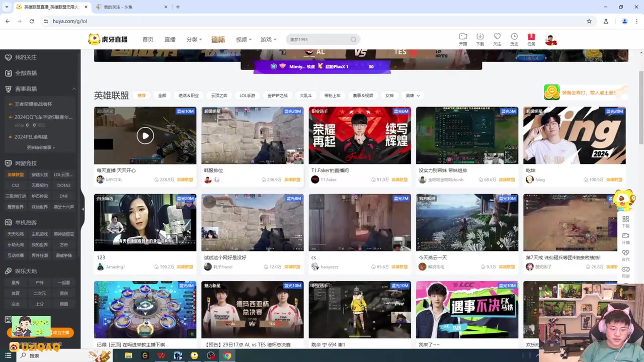The width and height of the screenshot is (644, 362).
Task: Open T1.Faker的直播间 stream thumbnail
Action: pyautogui.click(x=360, y=135)
